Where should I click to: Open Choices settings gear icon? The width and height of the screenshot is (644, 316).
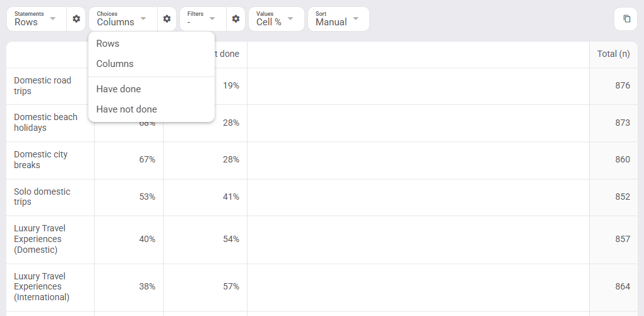pyautogui.click(x=167, y=19)
